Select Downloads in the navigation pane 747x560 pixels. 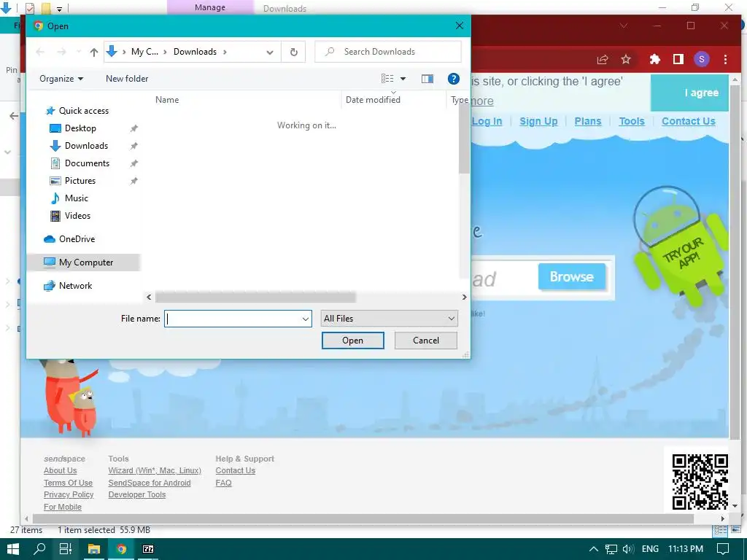pos(86,146)
